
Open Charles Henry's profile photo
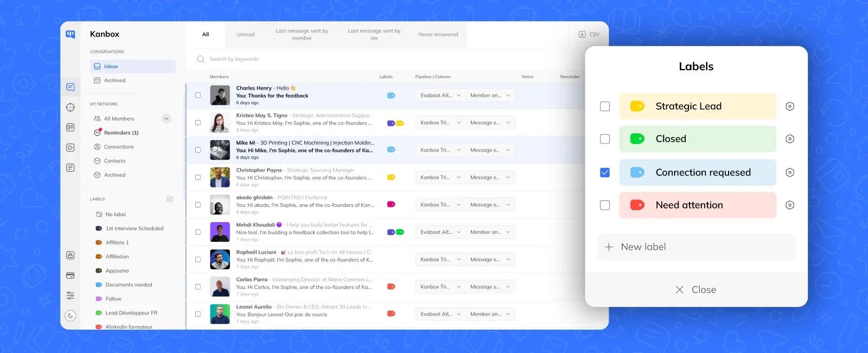coord(220,96)
